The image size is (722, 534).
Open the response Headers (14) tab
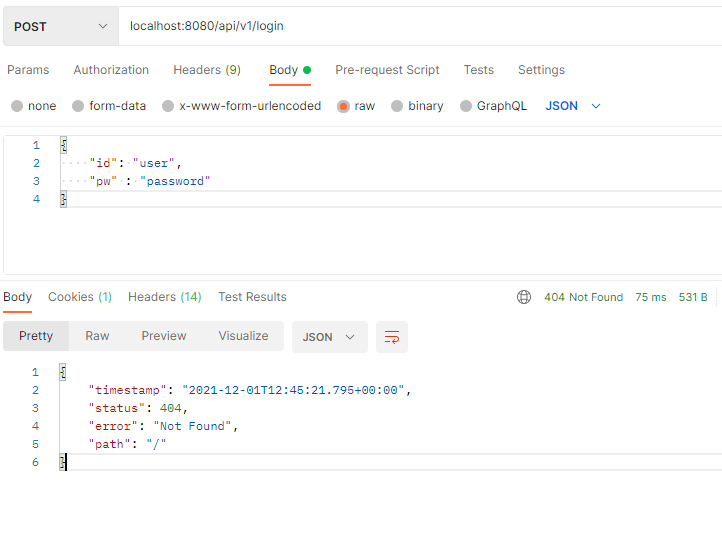tap(164, 297)
